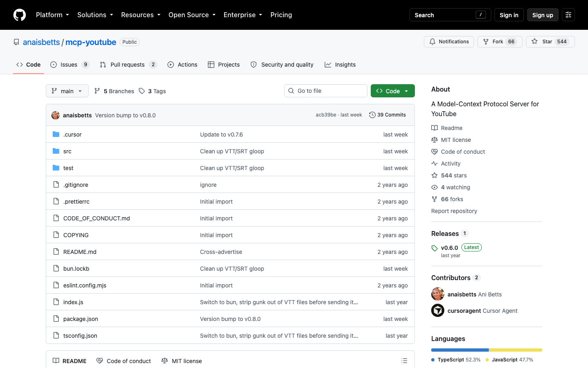Select the README tab below file list
The height and width of the screenshot is (368, 588).
[x=69, y=361]
